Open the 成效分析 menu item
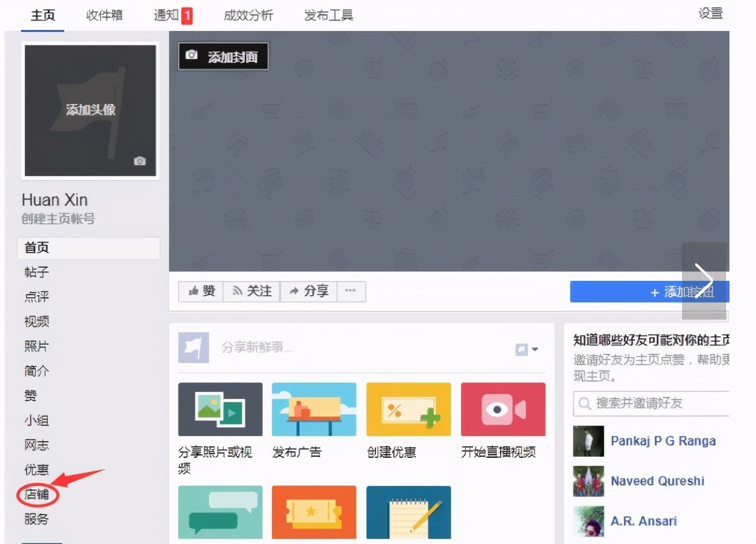The image size is (756, 544). pos(248,15)
